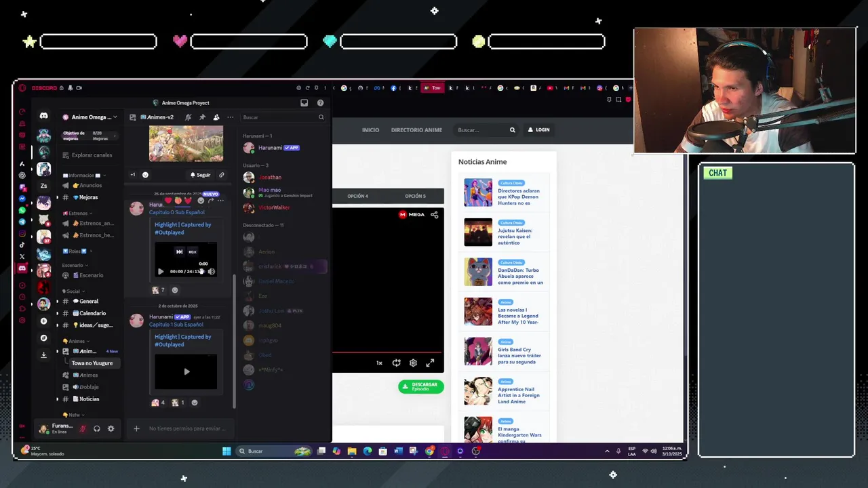Expand the Roles category
The height and width of the screenshot is (488, 868).
pos(77,251)
